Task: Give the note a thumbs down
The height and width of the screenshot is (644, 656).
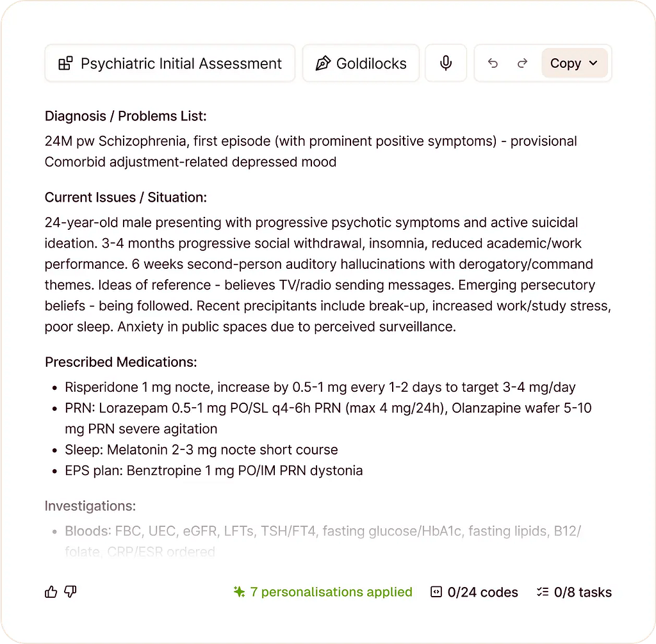Action: (70, 592)
